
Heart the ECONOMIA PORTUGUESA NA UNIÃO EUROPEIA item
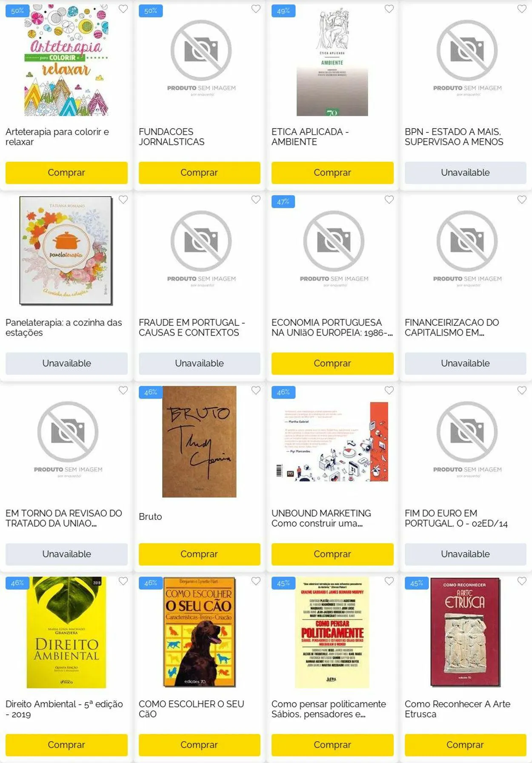pyautogui.click(x=389, y=200)
